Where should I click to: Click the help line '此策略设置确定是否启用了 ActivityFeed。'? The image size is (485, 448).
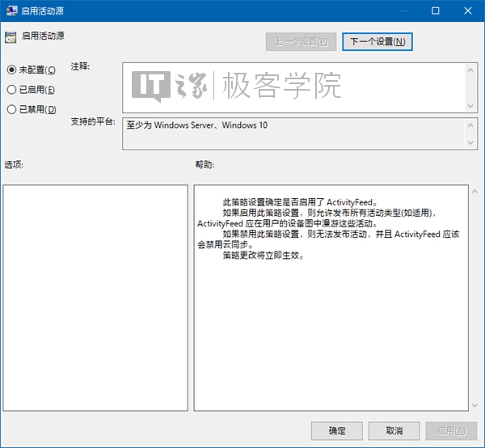pyautogui.click(x=300, y=202)
